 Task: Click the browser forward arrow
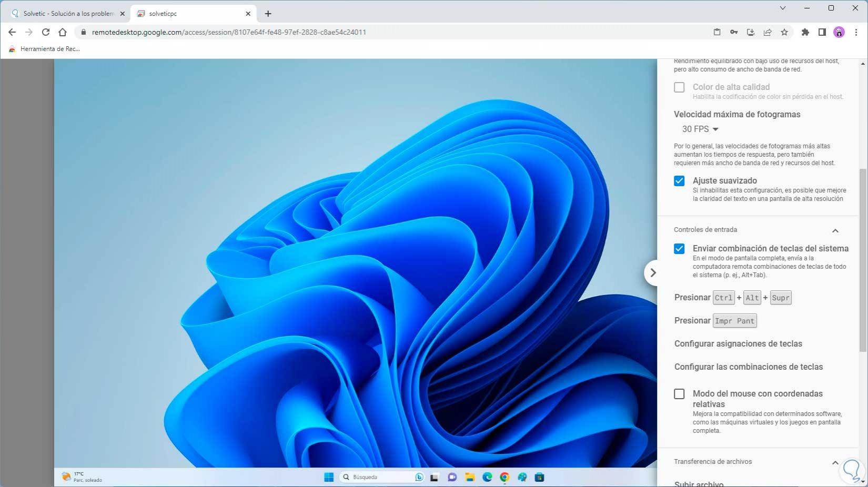coord(29,32)
